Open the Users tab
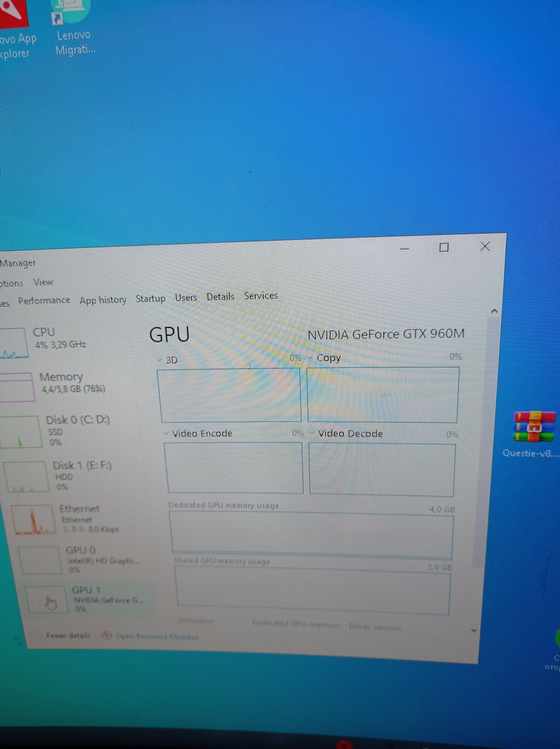The image size is (560, 749). coord(186,297)
